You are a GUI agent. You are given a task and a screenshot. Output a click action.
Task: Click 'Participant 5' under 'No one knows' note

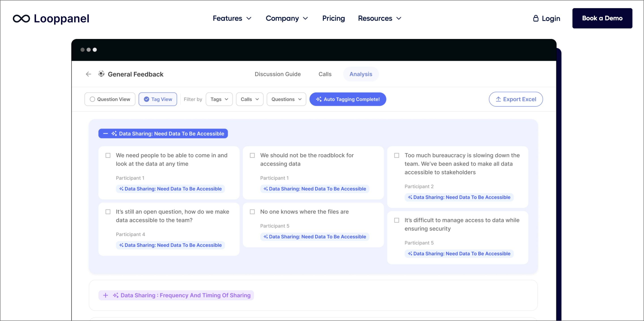275,226
